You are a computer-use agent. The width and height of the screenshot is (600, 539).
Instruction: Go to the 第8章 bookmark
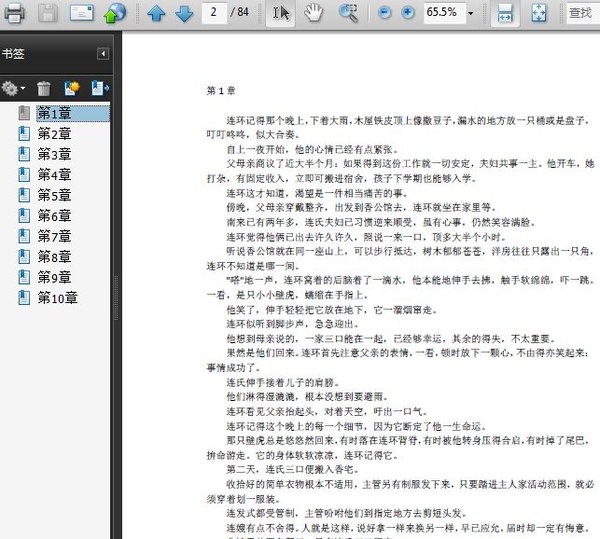[x=54, y=257]
